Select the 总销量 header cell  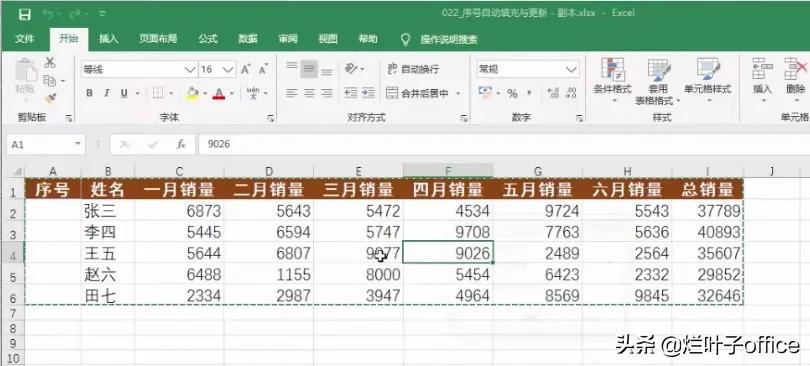[x=708, y=189]
